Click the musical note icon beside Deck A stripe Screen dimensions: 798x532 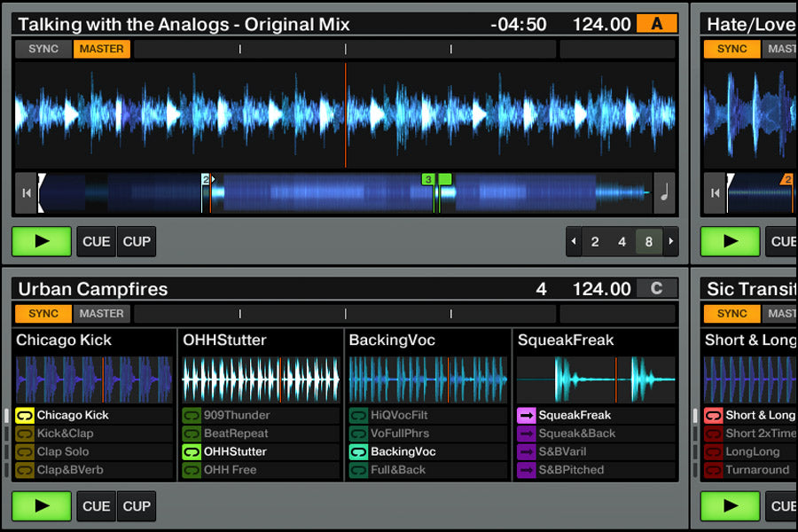pos(665,192)
